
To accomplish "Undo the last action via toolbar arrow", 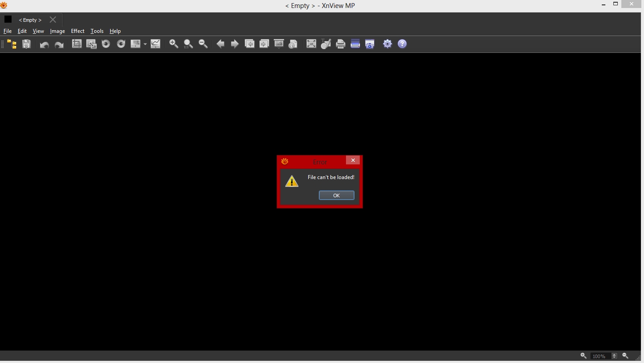I will 44,44.
